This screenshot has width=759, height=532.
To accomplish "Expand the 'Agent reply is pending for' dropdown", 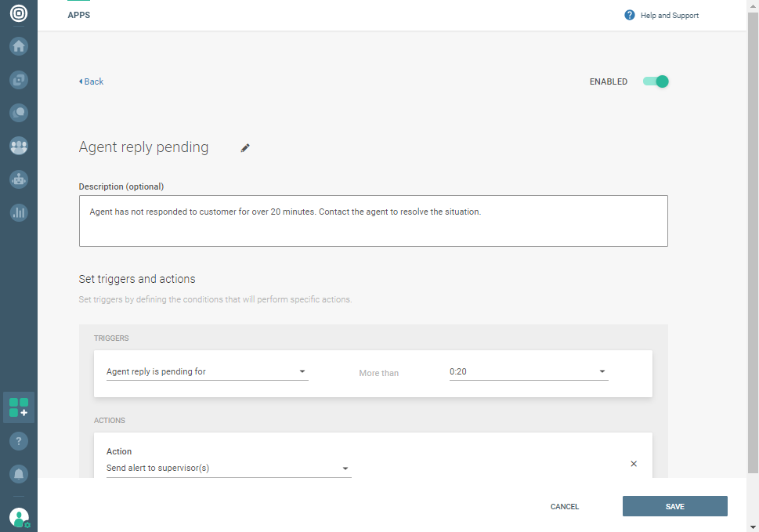I will pos(207,372).
